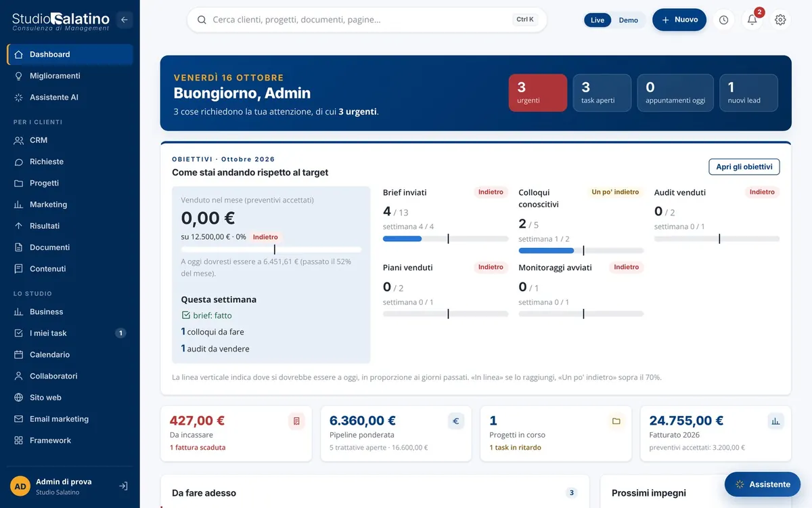Open Progetti in the sidebar
812x508 pixels.
pyautogui.click(x=70, y=183)
